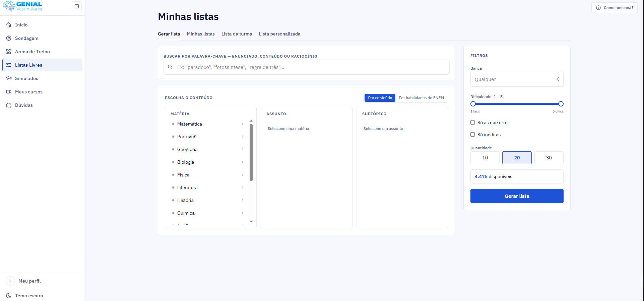This screenshot has height=301, width=644.
Task: Enable Tema escuro dark theme
Action: coord(43,296)
